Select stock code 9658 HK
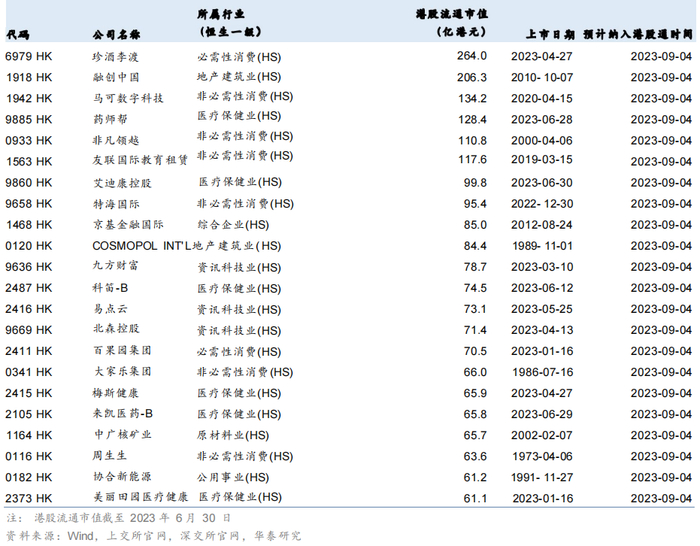This screenshot has height=546, width=700. pyautogui.click(x=29, y=204)
